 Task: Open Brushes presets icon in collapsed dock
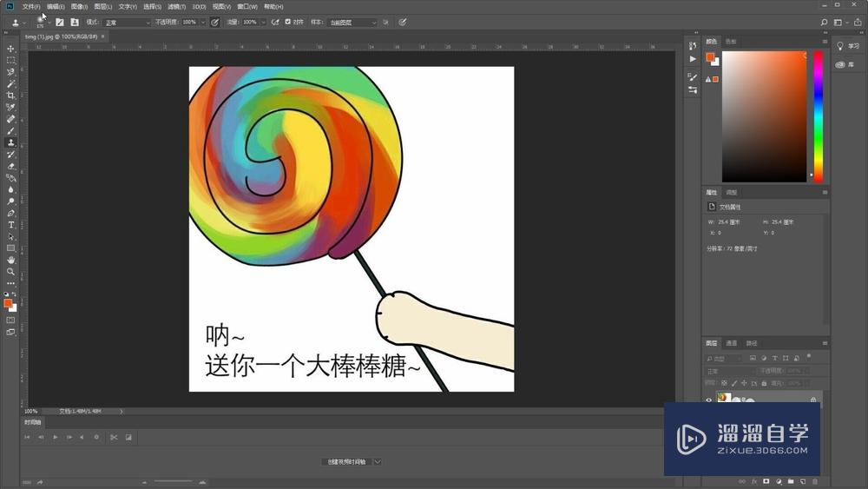point(693,89)
